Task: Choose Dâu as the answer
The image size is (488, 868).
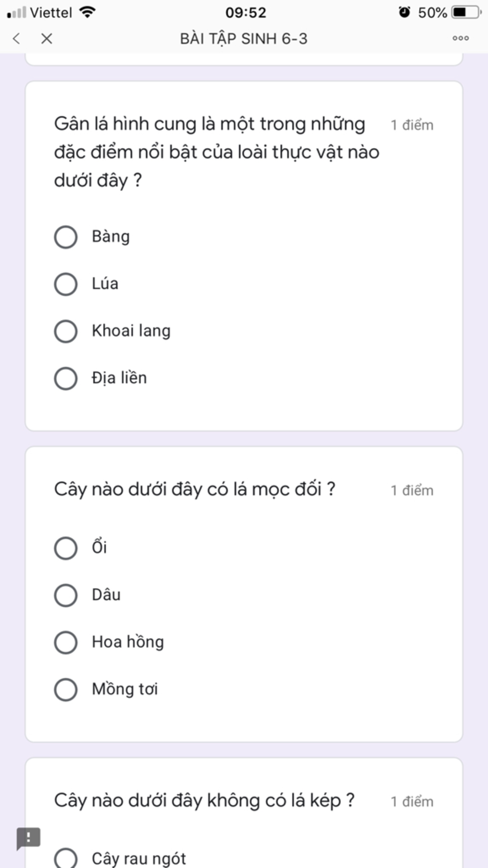Action: (x=66, y=595)
